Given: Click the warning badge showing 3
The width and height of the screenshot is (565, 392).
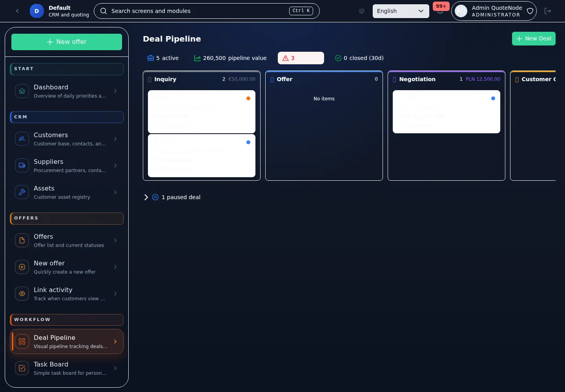Looking at the screenshot, I should 301,58.
